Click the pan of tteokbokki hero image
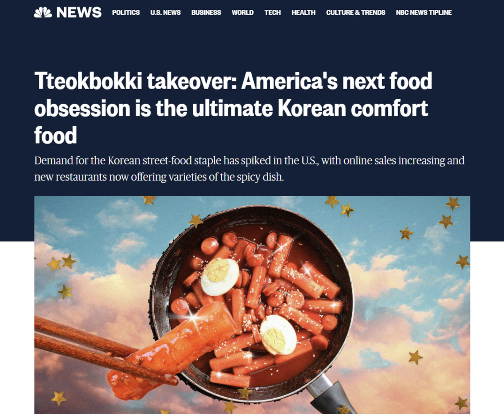Image resolution: width=504 pixels, height=420 pixels. (252, 305)
